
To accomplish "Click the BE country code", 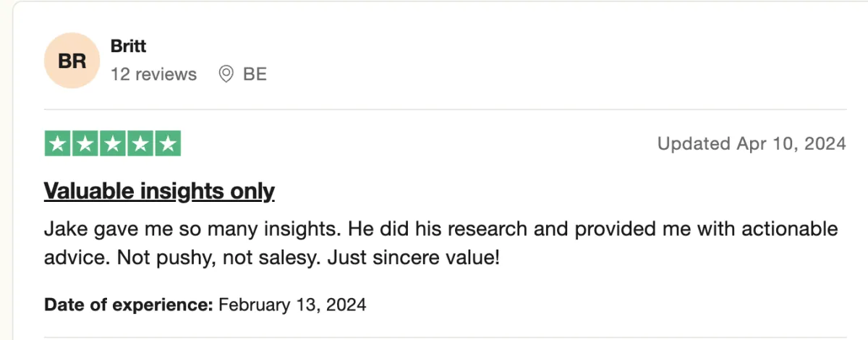I will [255, 75].
